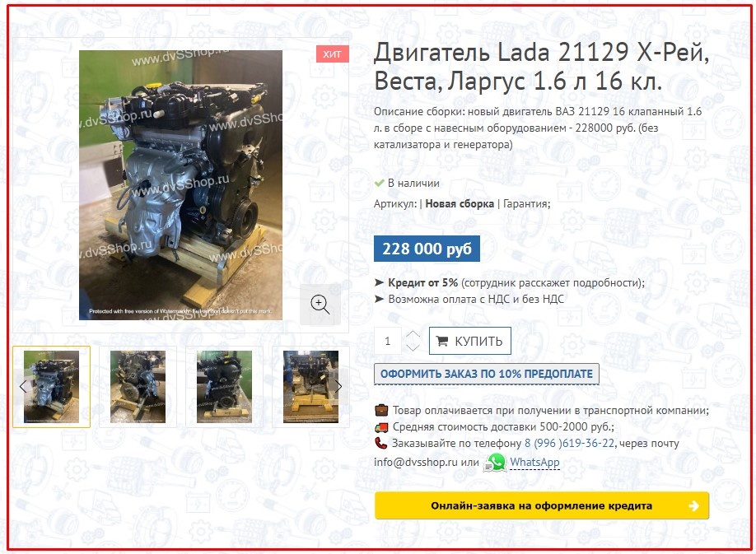This screenshot has width=756, height=554.
Task: Click the delivery truck icon
Action: pyautogui.click(x=381, y=427)
